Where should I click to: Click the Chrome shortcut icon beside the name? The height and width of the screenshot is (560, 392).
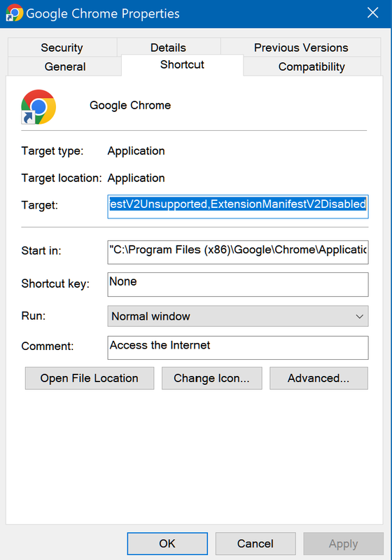(38, 107)
